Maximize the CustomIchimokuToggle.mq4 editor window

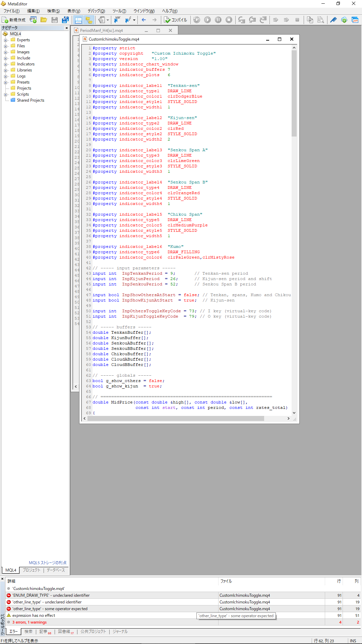280,39
